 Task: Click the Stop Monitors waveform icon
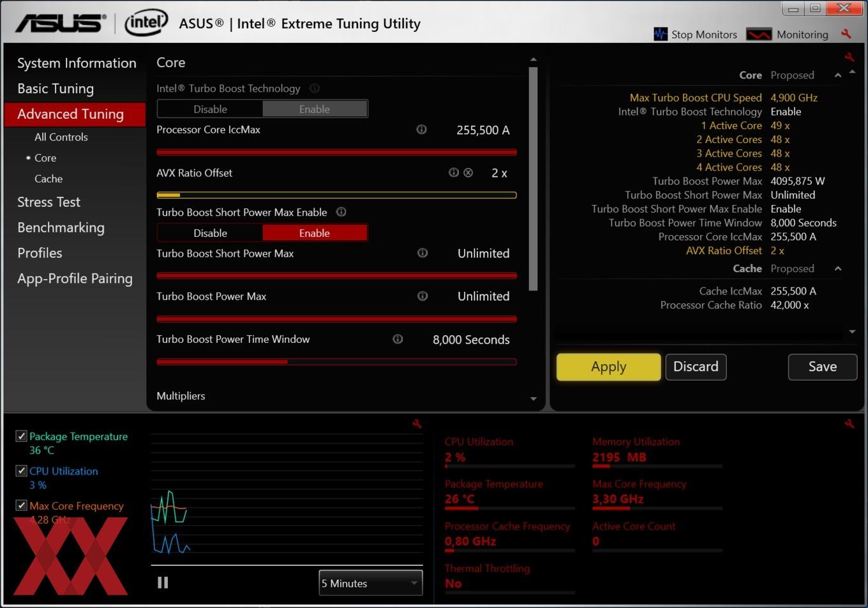661,34
